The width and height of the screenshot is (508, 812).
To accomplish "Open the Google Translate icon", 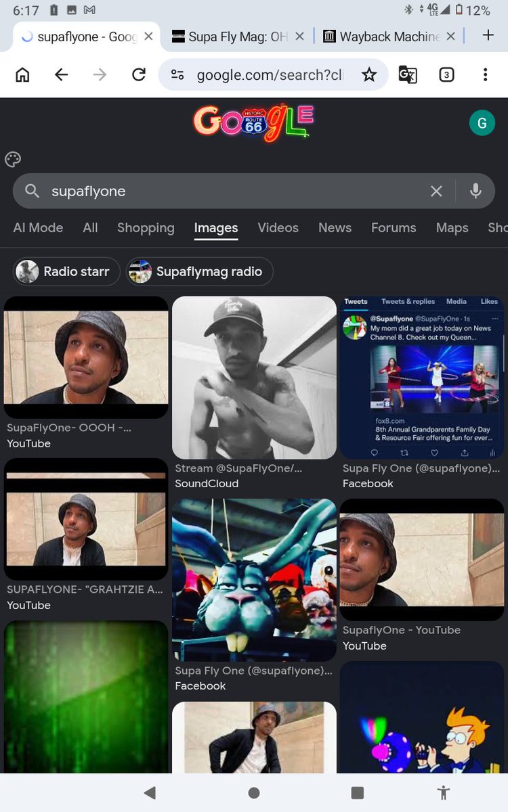I will [408, 74].
